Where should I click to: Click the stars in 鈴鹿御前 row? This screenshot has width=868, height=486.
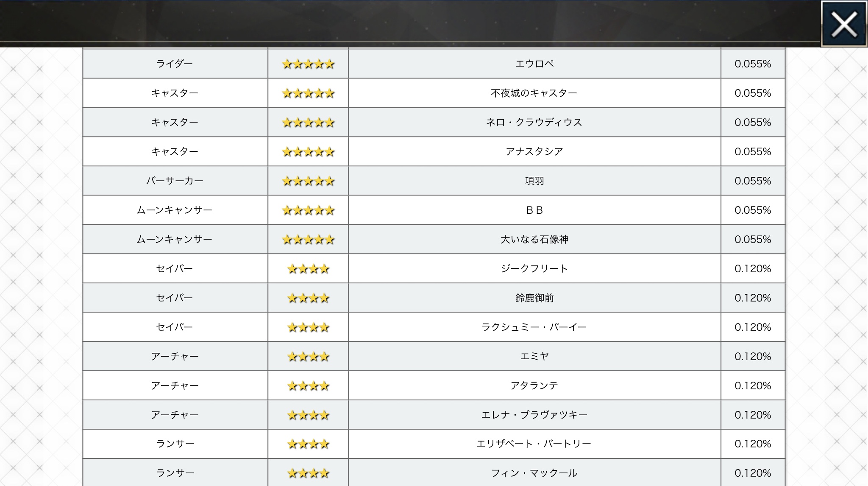coord(308,298)
